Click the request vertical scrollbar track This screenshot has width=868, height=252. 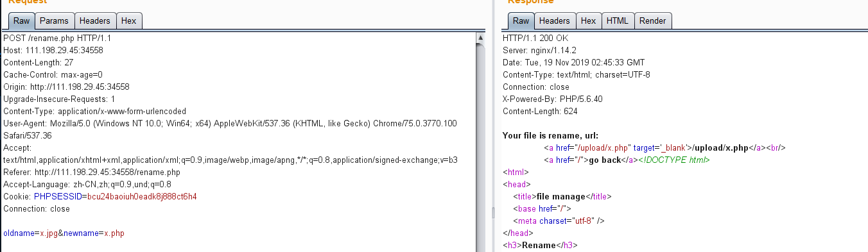(481, 147)
